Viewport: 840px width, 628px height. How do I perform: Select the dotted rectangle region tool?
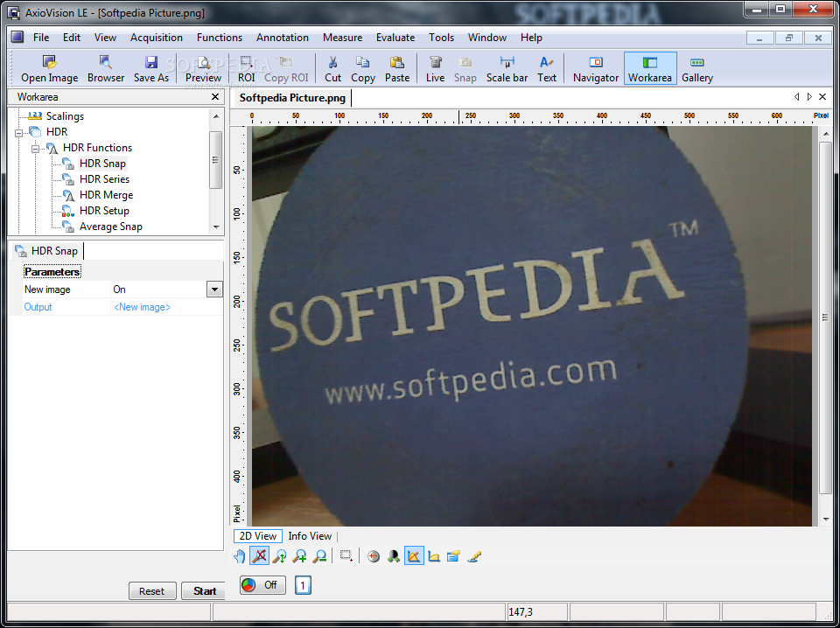pos(346,556)
